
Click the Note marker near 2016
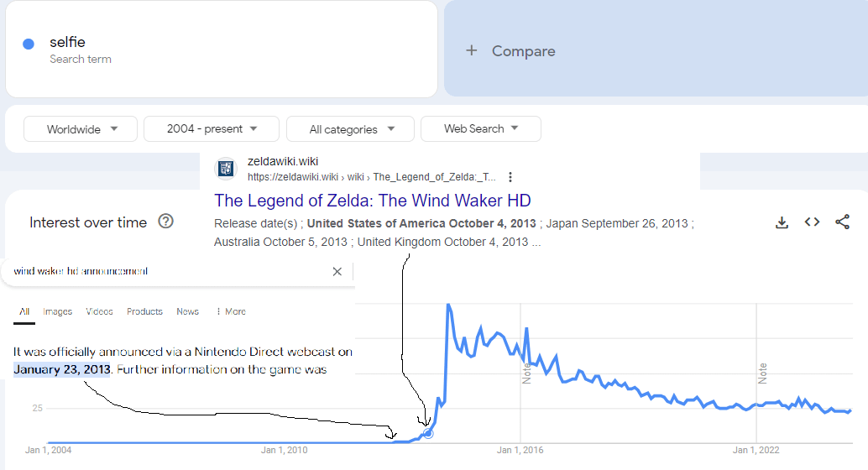tap(527, 373)
